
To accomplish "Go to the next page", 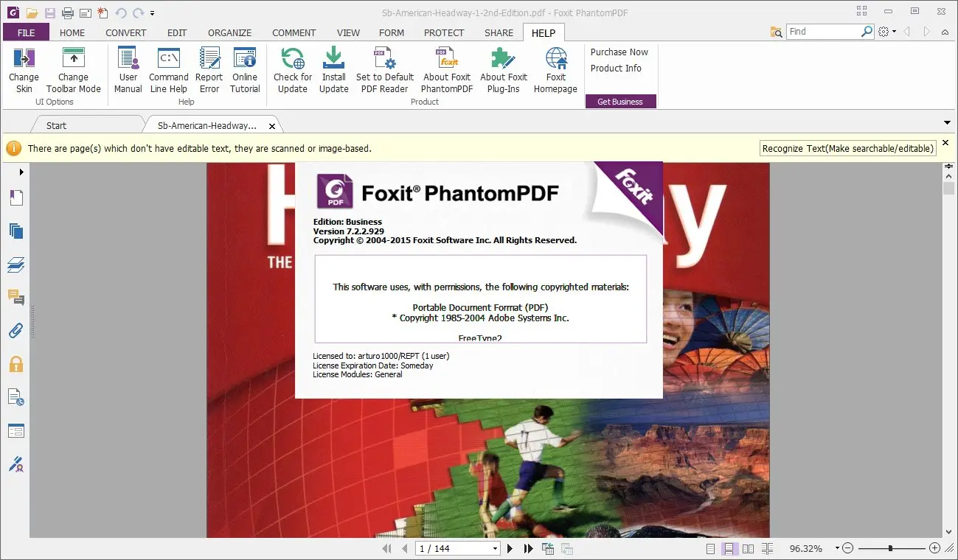I will pos(510,549).
